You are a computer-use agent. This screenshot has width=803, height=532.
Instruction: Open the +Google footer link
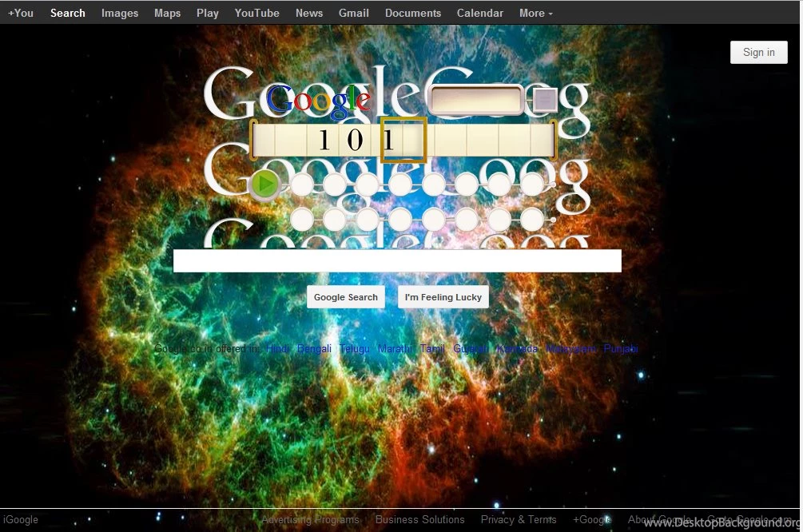pos(592,519)
